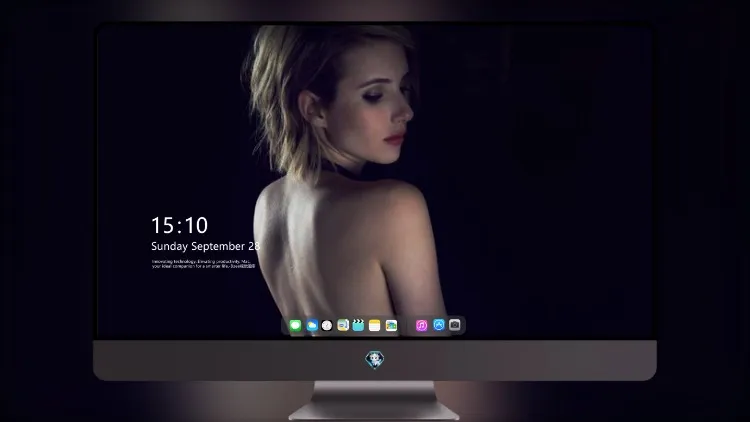Click the logo badge on the monitor chin
The height and width of the screenshot is (422, 750).
coord(375,359)
